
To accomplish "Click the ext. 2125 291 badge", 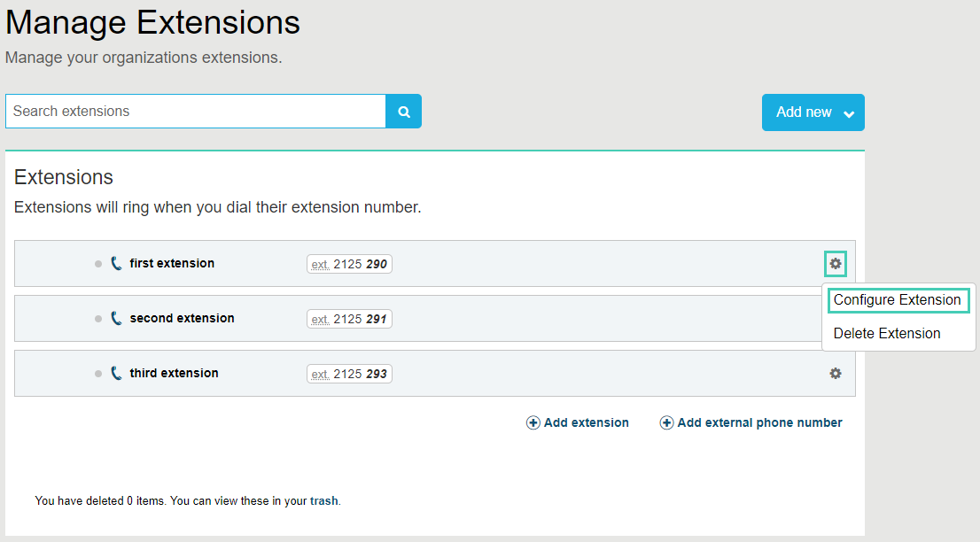I will click(x=349, y=319).
